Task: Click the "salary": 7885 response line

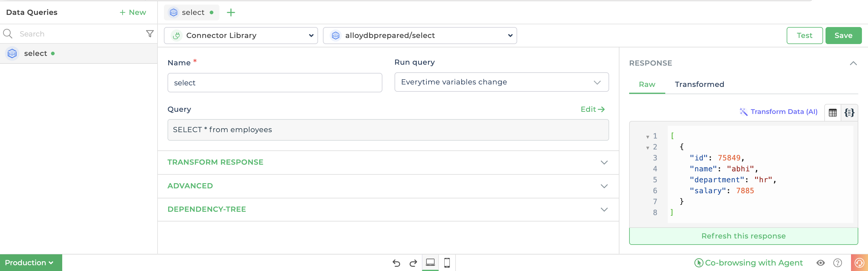Action: coord(722,191)
